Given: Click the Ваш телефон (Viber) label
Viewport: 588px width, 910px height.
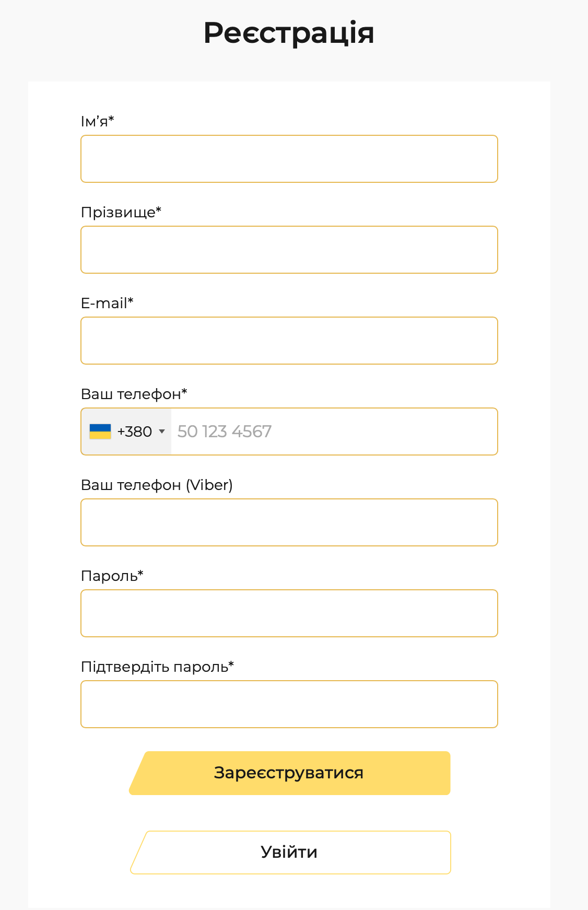Looking at the screenshot, I should 157,485.
